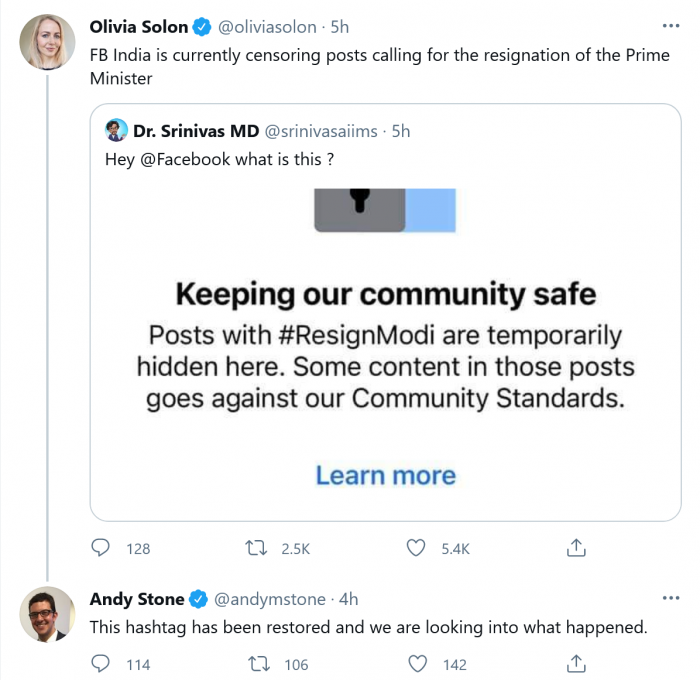Click the Learn more link in image
The height and width of the screenshot is (680, 700).
click(x=385, y=475)
